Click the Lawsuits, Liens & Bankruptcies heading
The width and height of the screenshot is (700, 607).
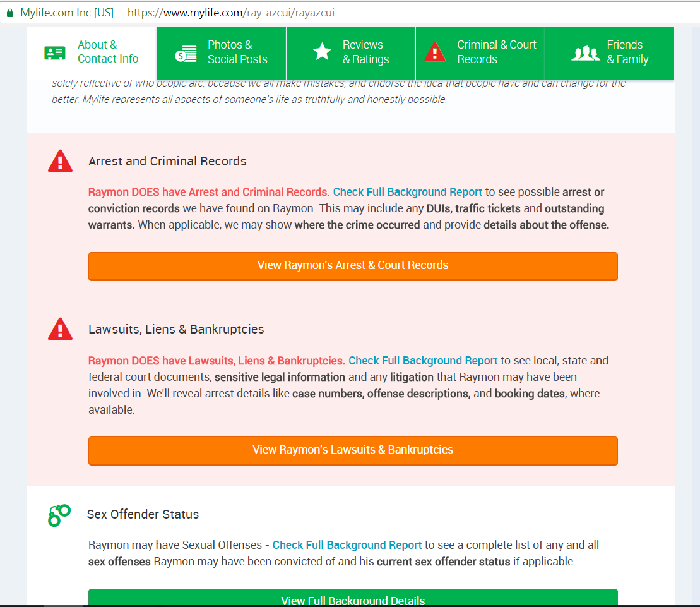pyautogui.click(x=176, y=329)
